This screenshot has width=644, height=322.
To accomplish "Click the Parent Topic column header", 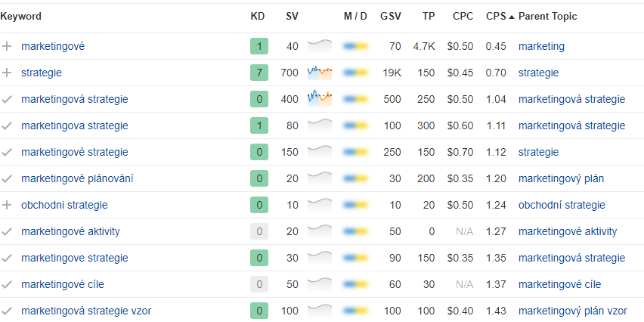I will (547, 17).
